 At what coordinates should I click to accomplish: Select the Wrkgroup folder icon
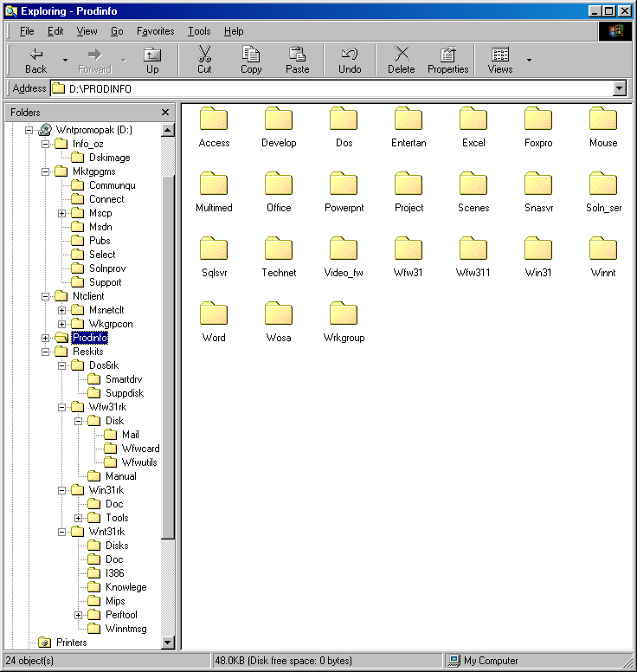344,313
